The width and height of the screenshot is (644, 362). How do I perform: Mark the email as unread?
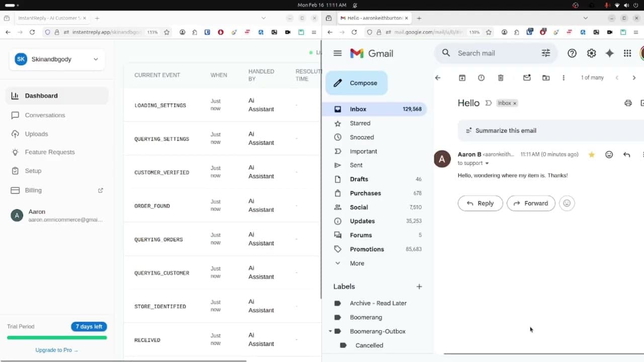pyautogui.click(x=527, y=77)
